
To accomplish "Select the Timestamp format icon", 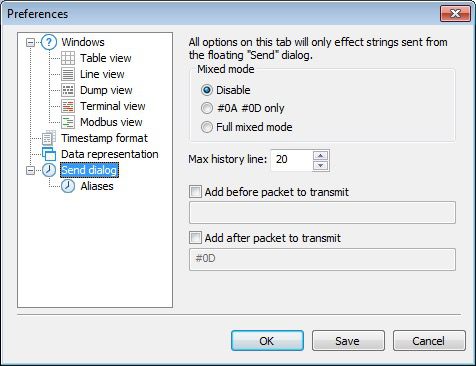I will 49,138.
